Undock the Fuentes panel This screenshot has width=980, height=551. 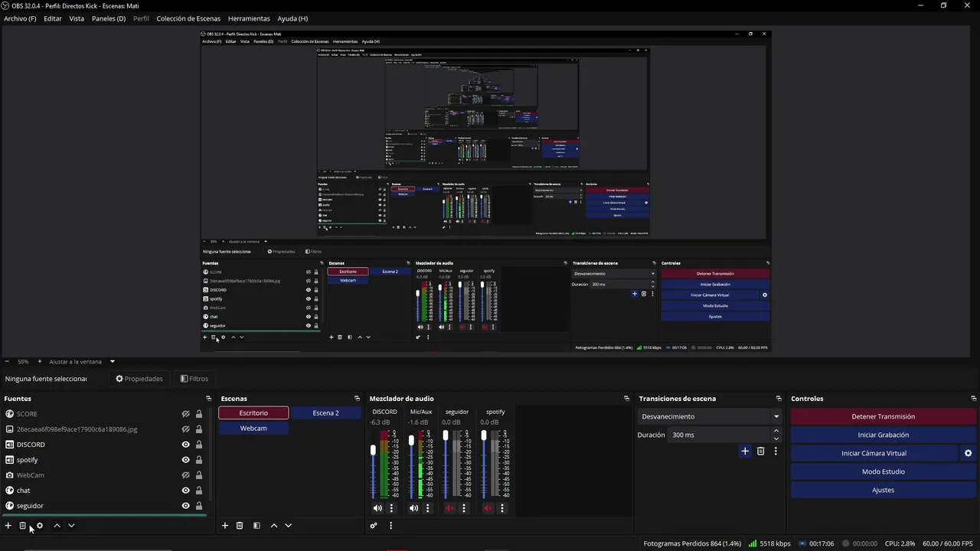(208, 399)
